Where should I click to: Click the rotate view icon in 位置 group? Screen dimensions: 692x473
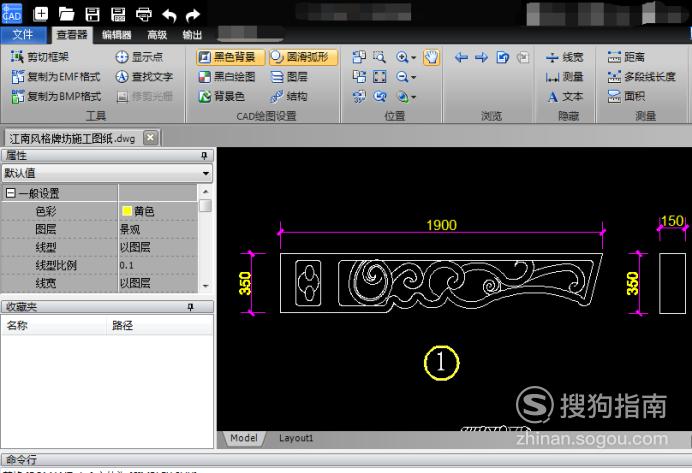pos(380,96)
